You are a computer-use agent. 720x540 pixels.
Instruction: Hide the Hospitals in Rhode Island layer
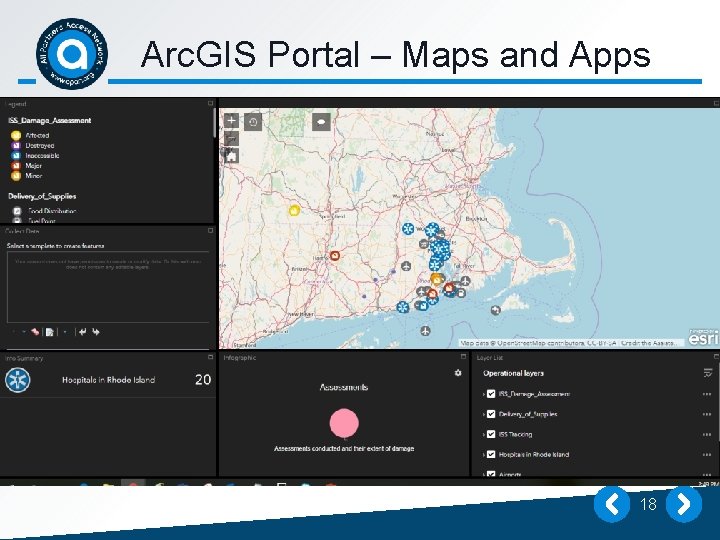[x=491, y=455]
